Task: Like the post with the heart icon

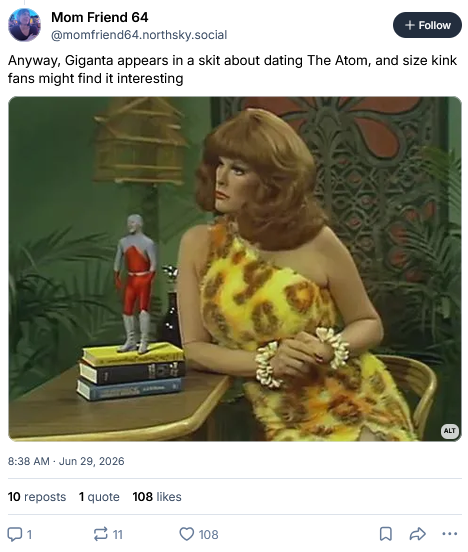Action: pos(187,534)
